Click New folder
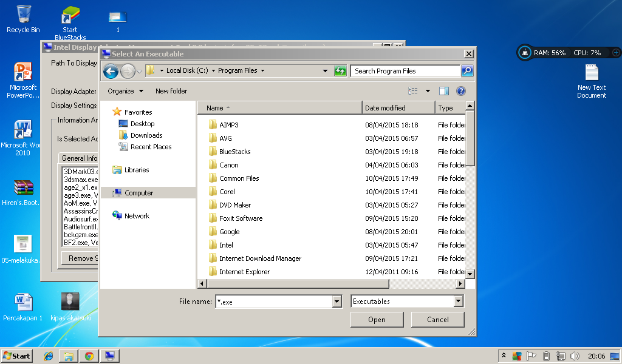Screen dimensions: 622x364 pyautogui.click(x=171, y=91)
